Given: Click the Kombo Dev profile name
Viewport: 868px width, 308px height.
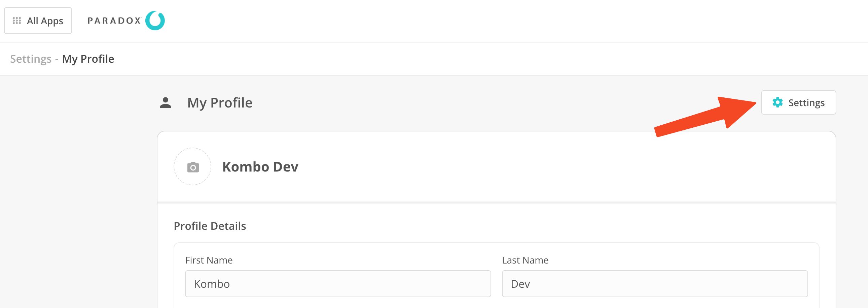Looking at the screenshot, I should click(x=260, y=167).
